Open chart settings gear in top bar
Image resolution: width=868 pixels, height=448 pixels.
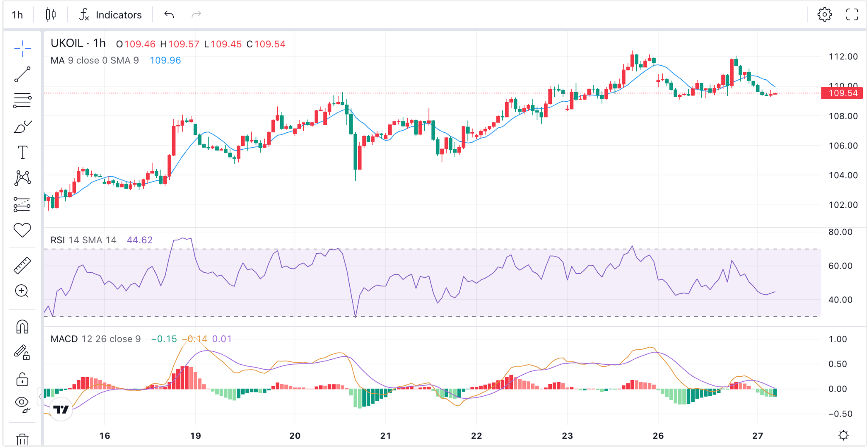[824, 15]
